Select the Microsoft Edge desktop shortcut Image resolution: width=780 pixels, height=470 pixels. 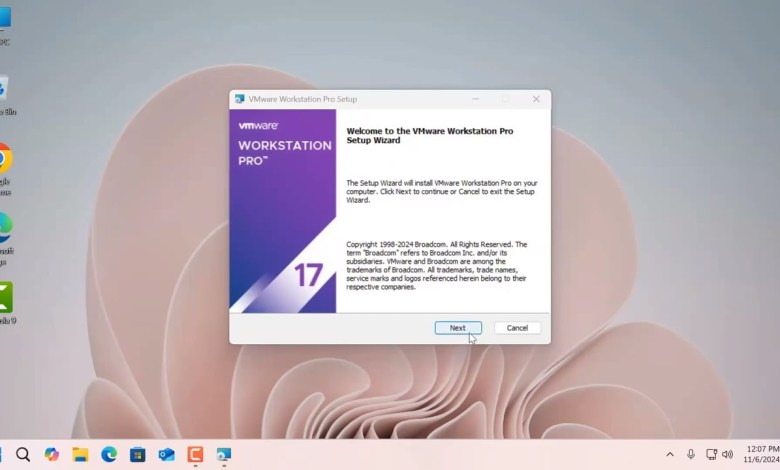pyautogui.click(x=6, y=239)
